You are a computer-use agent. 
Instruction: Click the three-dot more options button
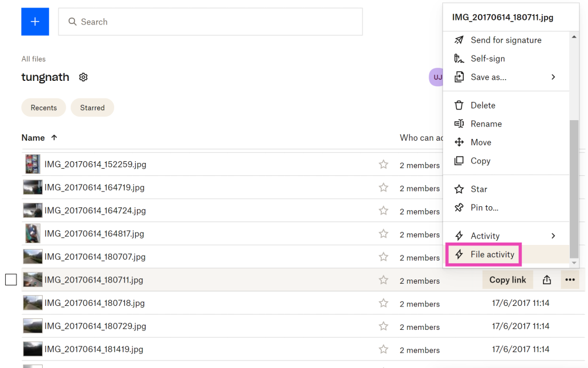(570, 280)
